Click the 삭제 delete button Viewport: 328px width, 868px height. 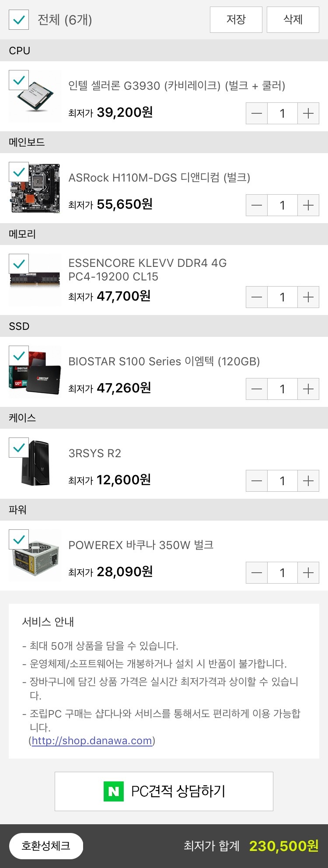[x=293, y=20]
